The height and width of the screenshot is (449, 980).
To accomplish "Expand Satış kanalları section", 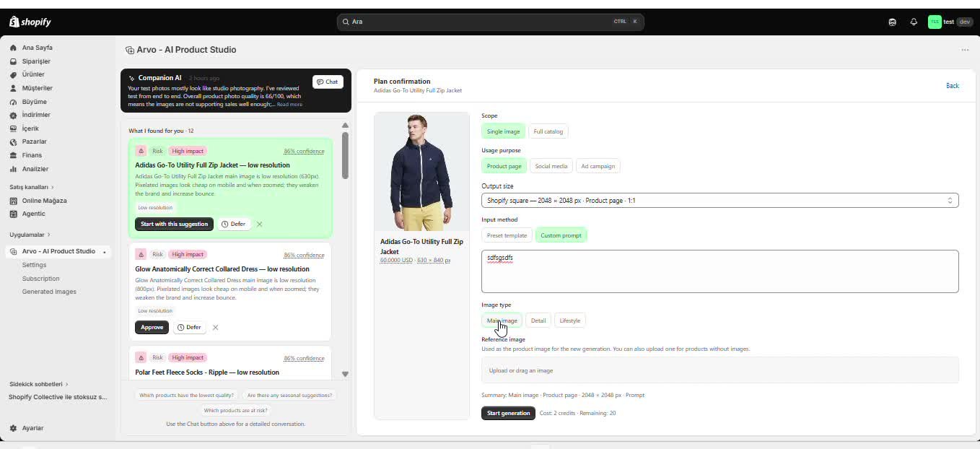I will point(31,187).
